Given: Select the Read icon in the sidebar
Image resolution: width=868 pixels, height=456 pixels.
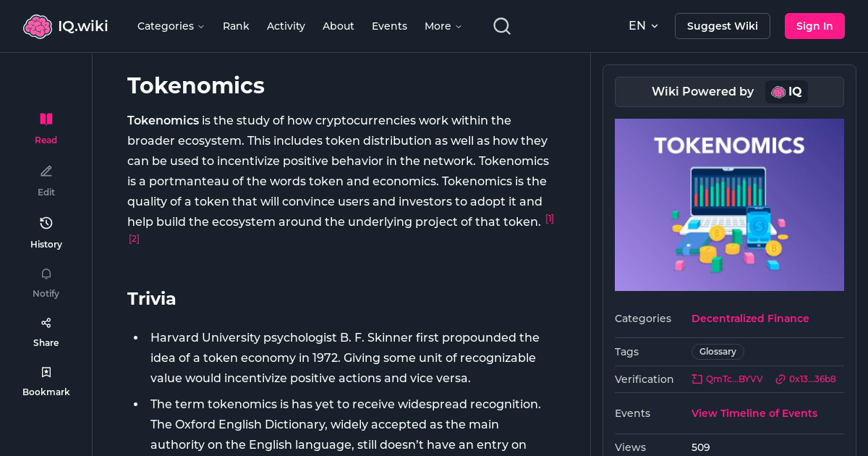Looking at the screenshot, I should (x=46, y=118).
